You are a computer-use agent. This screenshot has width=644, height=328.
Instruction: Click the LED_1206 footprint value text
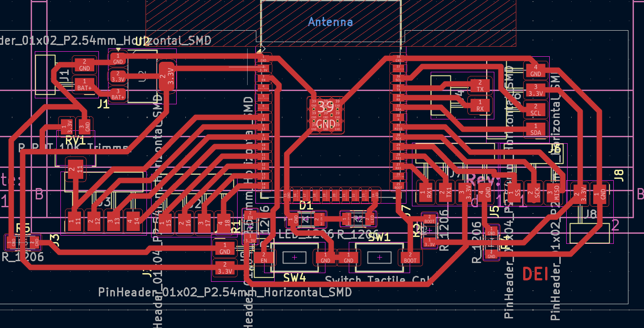(x=307, y=234)
